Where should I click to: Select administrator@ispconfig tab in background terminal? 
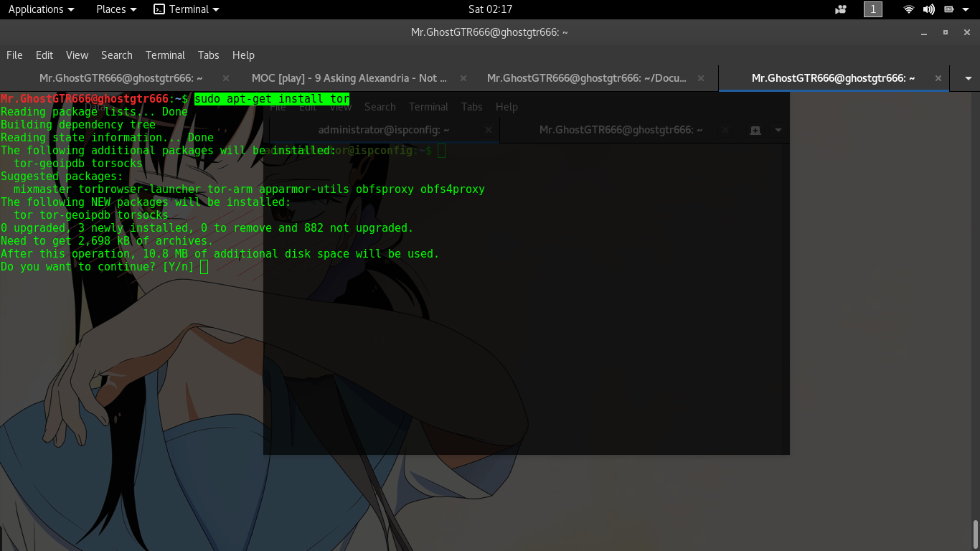tap(383, 130)
